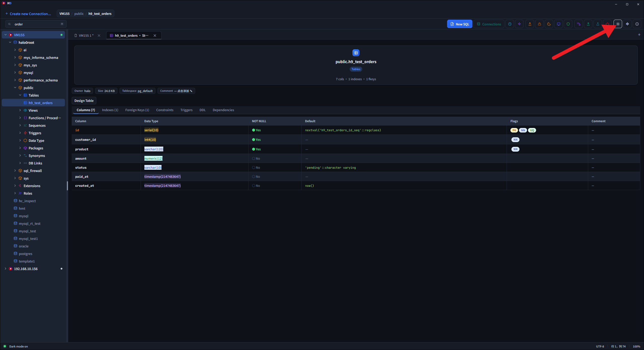Click the clock history icon in toolbar
This screenshot has height=350, width=644.
click(510, 24)
